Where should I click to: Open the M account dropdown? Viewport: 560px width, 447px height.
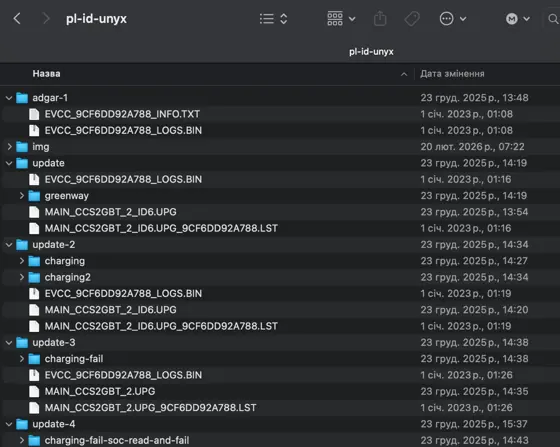pos(518,19)
